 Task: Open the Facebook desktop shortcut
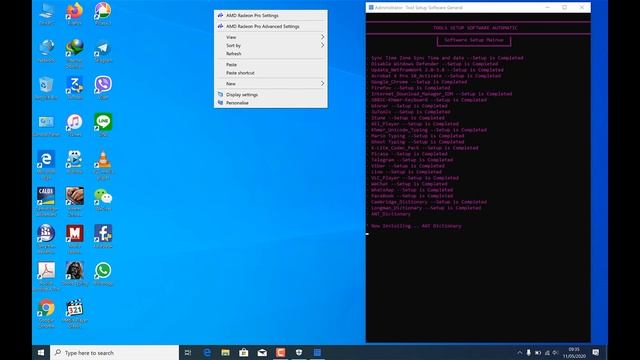coord(103,236)
